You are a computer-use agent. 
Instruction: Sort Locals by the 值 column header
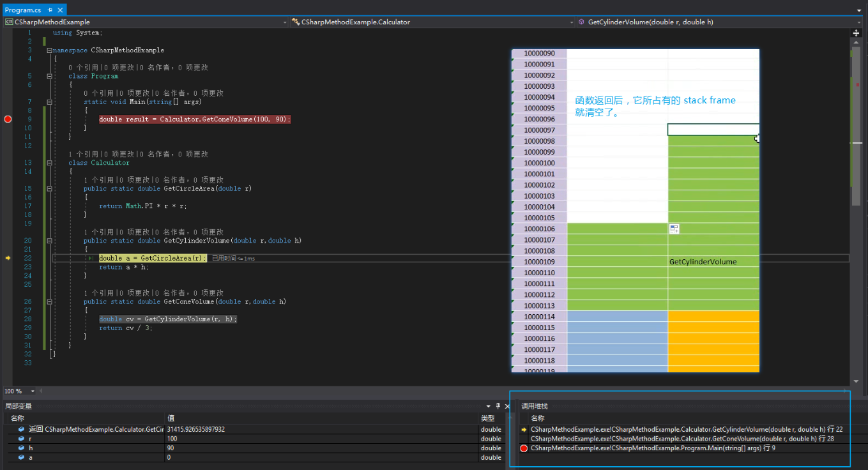tap(322, 418)
